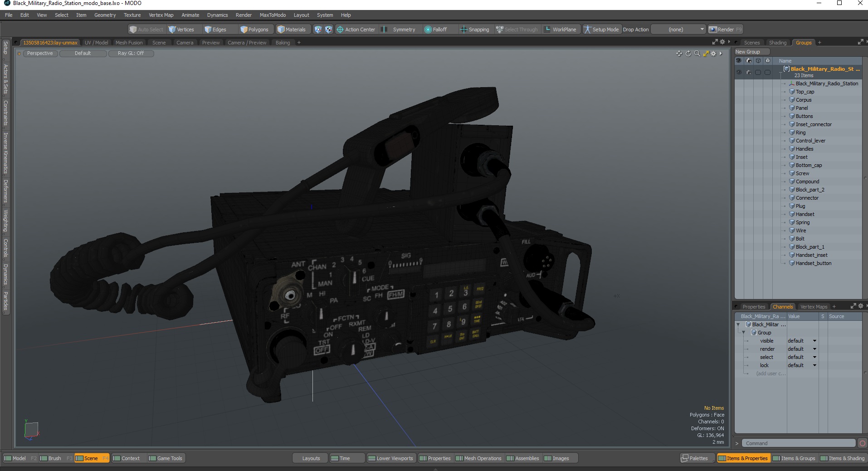Click the viewport pan (move arrows) icon
868x471 pixels.
(x=679, y=54)
